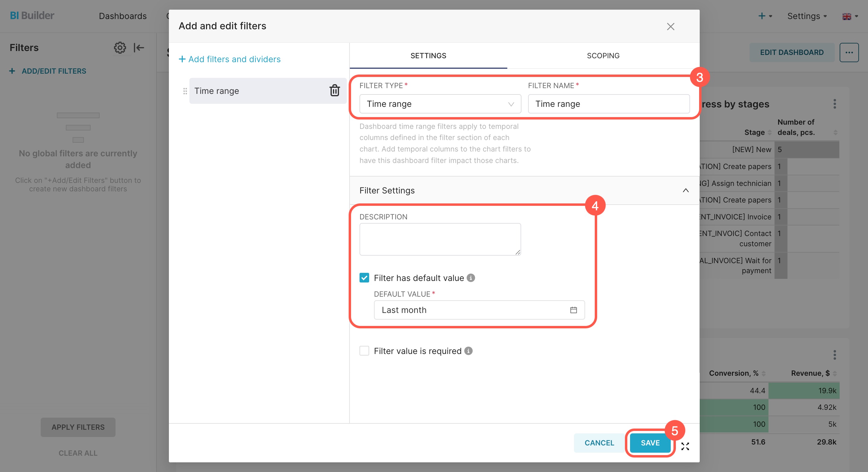868x472 pixels.
Task: Click the drag handle beside Time range filter
Action: click(185, 91)
